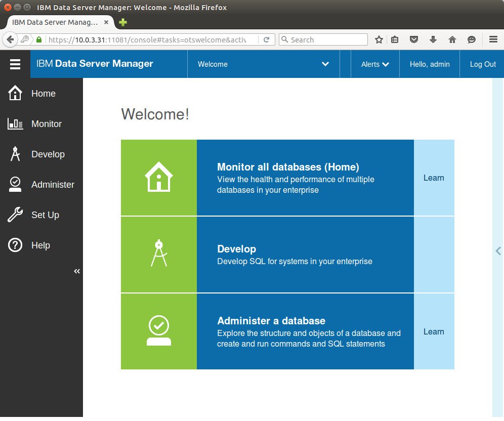504x421 pixels.
Task: Click Log Out
Action: click(x=483, y=64)
